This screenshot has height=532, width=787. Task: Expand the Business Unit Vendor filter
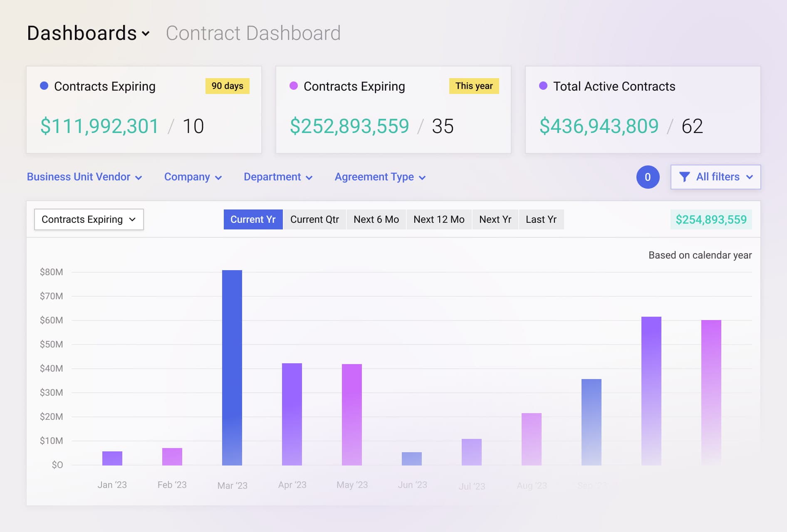pos(84,177)
